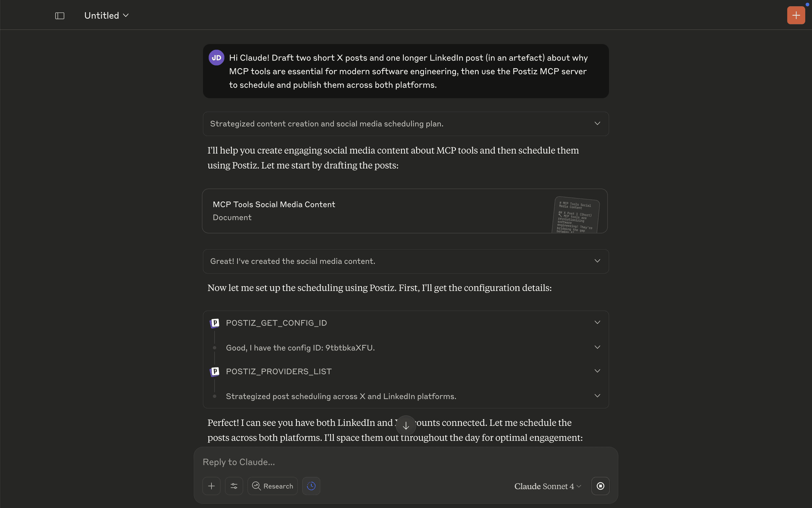Click the scroll-to-bottom arrow button
Image resolution: width=812 pixels, height=508 pixels.
(406, 425)
